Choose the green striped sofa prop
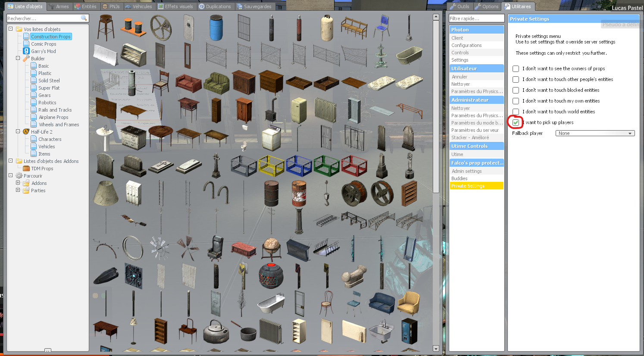 [216, 83]
